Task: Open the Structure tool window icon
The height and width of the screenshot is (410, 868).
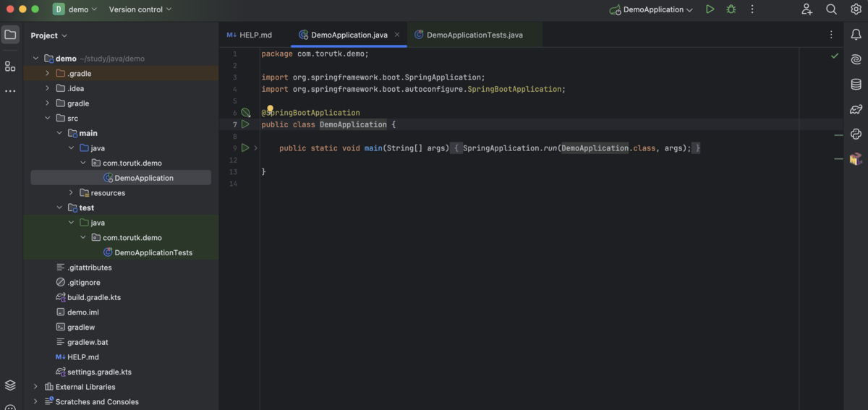Action: tap(10, 67)
